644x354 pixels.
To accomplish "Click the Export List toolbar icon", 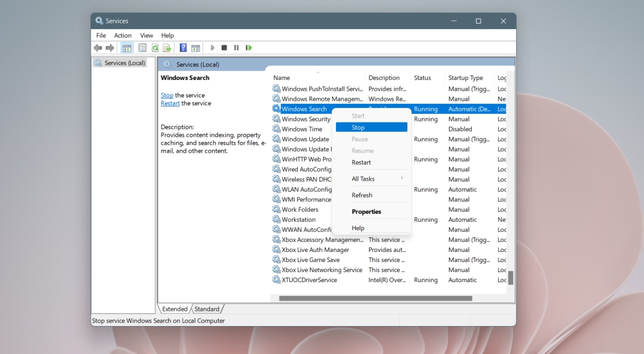I will point(167,48).
